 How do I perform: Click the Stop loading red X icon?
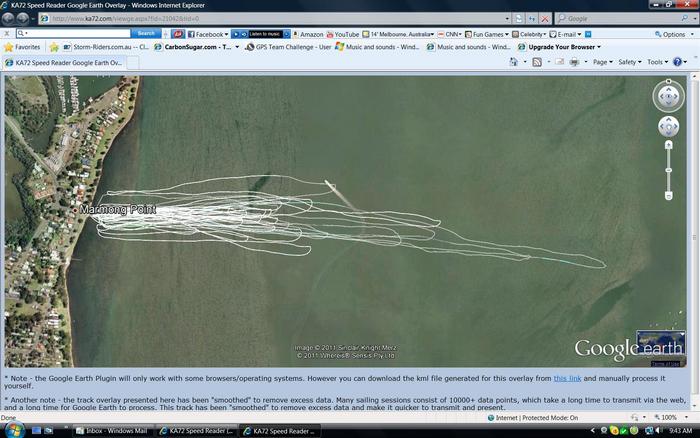[544, 18]
